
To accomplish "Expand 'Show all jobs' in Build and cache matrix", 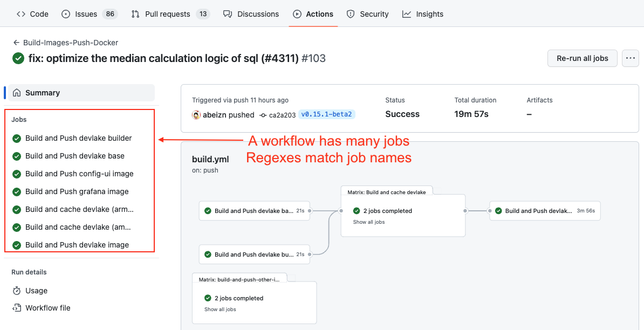I will (x=369, y=222).
